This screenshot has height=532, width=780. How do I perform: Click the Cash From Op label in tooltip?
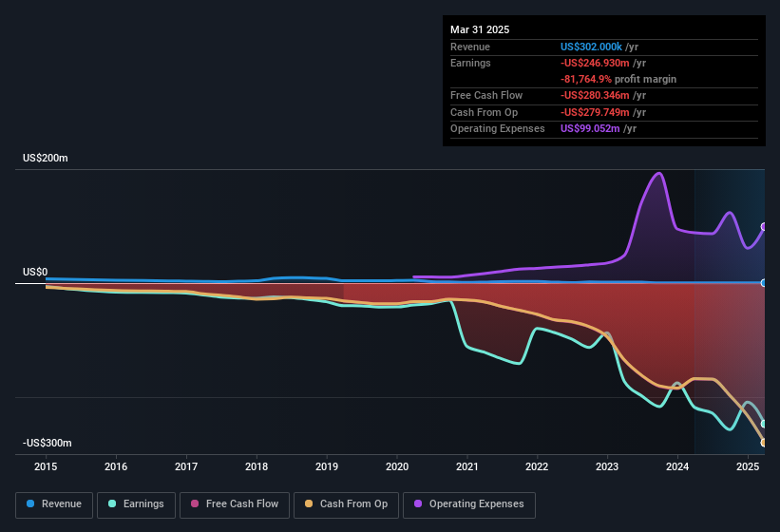[x=484, y=112]
